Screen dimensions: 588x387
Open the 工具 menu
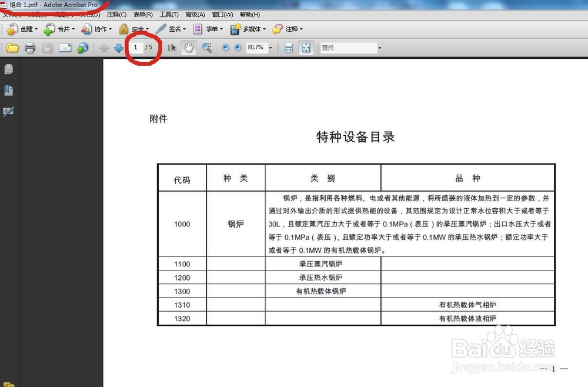pos(169,14)
